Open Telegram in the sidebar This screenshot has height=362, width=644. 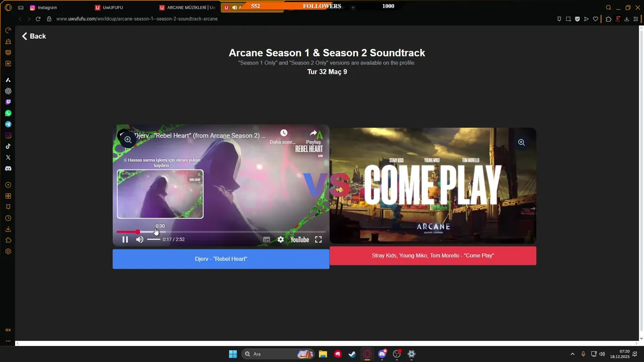8,124
